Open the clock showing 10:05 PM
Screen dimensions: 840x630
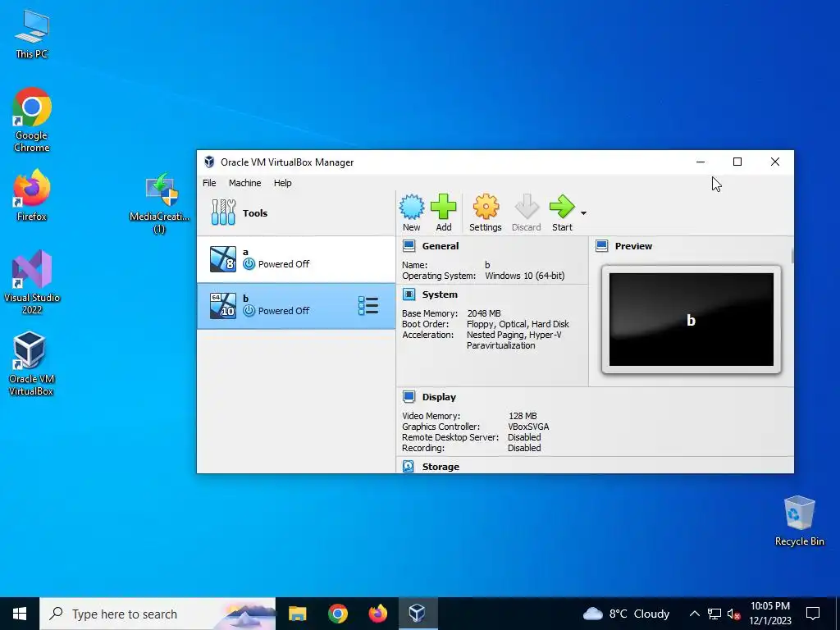click(x=770, y=614)
